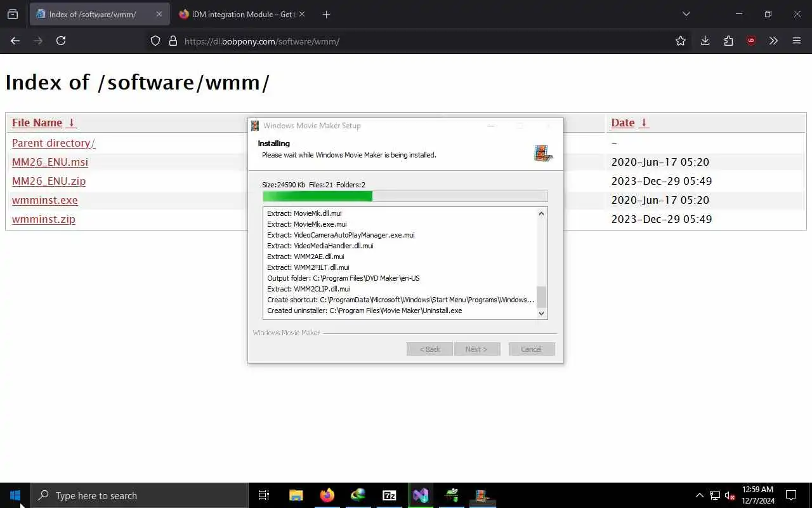Select 'Created uninstaller' line in install log
Image resolution: width=812 pixels, height=508 pixels.
(364, 311)
